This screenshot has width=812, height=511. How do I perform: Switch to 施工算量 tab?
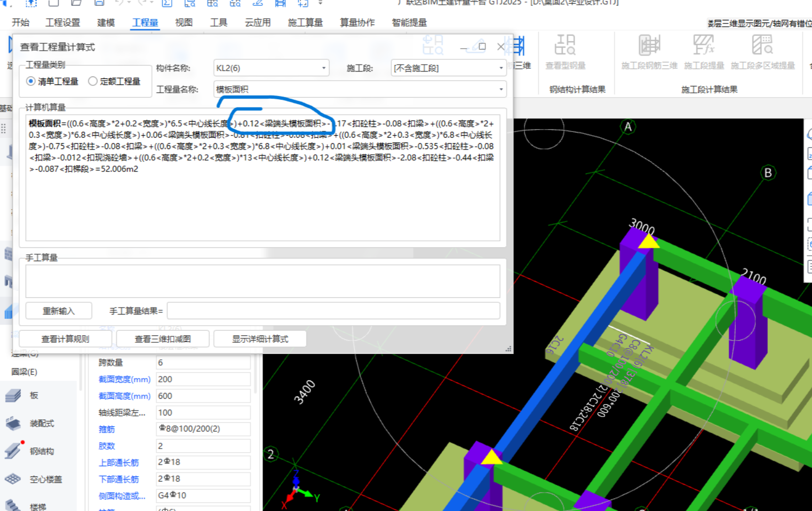(x=305, y=22)
